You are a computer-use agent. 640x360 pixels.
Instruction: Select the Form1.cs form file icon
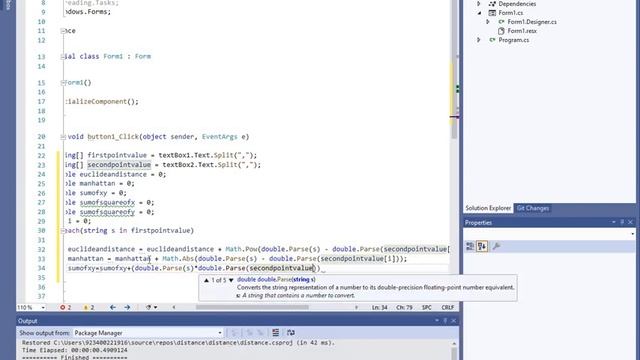[492, 13]
